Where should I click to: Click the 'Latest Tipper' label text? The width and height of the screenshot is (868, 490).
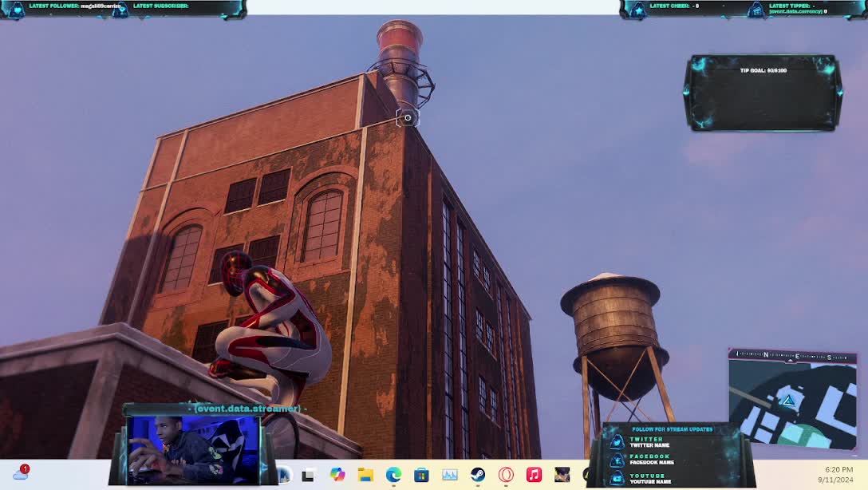point(789,6)
